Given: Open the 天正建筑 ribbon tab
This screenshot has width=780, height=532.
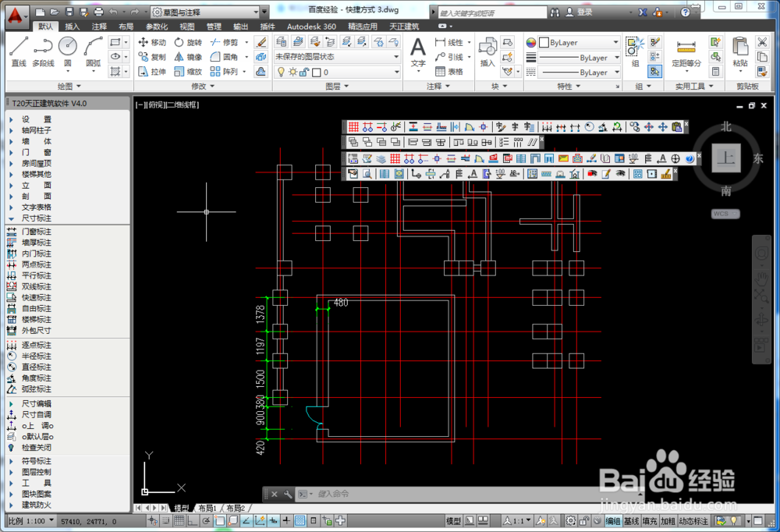Looking at the screenshot, I should click(404, 27).
